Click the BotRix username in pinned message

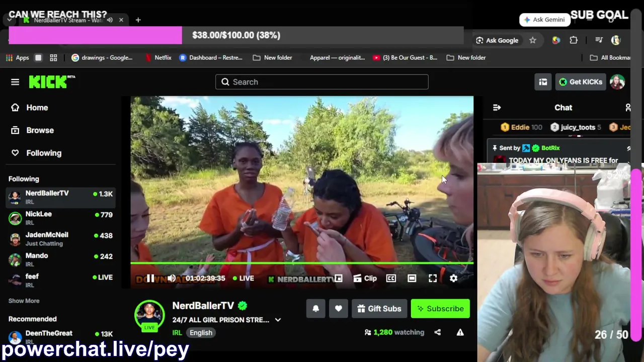550,148
